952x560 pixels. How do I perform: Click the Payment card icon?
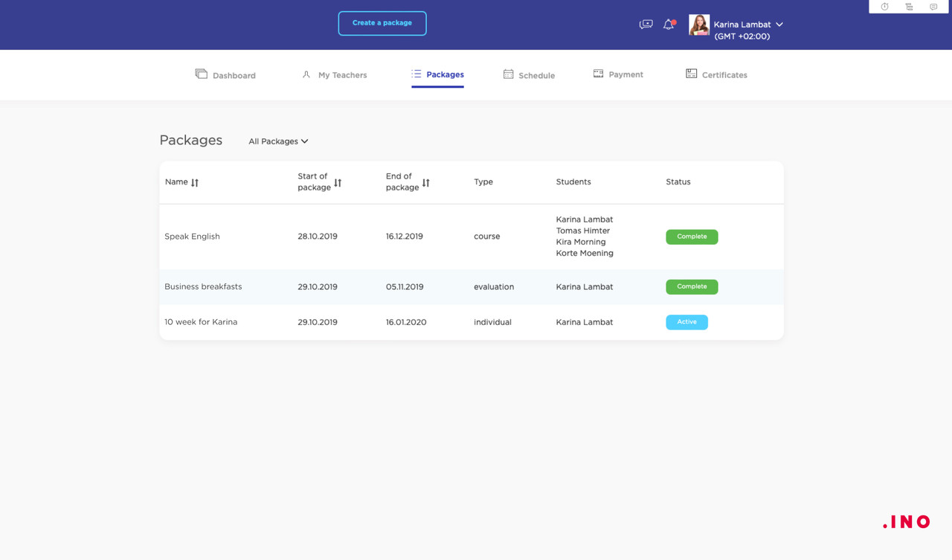point(598,74)
